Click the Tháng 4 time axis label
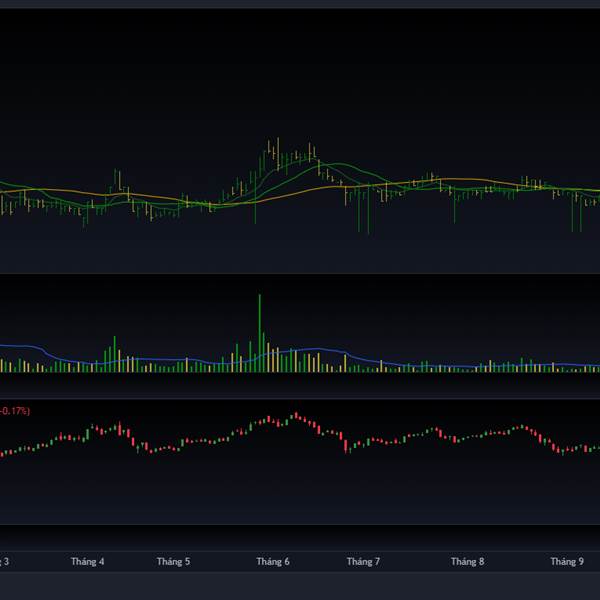Image resolution: width=600 pixels, height=600 pixels. (87, 562)
